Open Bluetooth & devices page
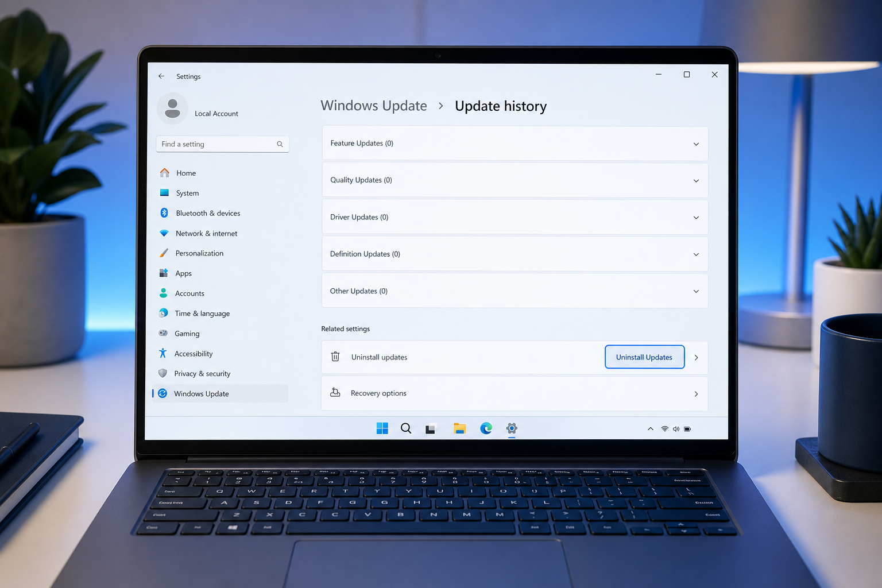The width and height of the screenshot is (882, 588). [x=208, y=213]
